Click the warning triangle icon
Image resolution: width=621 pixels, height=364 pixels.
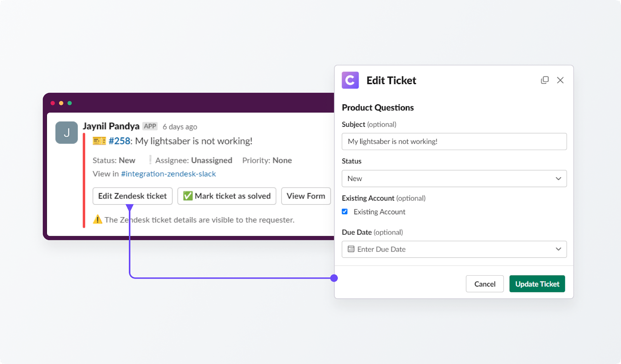point(97,219)
